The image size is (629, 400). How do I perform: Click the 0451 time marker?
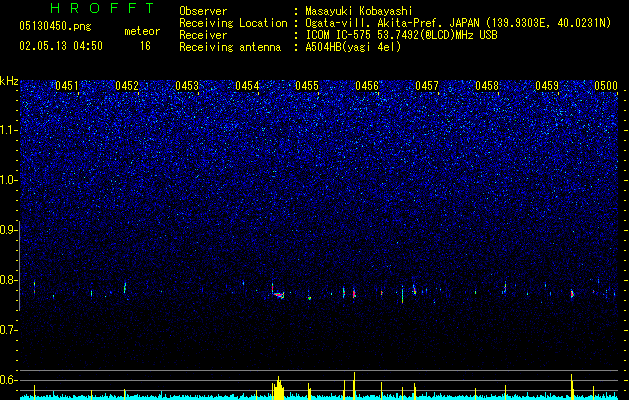coord(67,86)
